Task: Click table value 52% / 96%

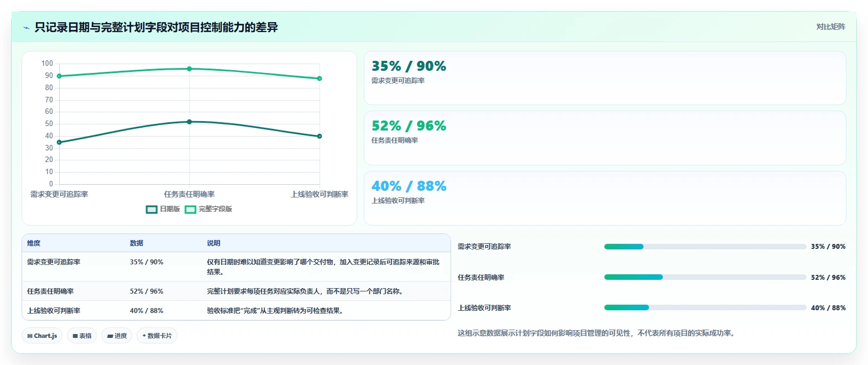Action: pyautogui.click(x=147, y=291)
